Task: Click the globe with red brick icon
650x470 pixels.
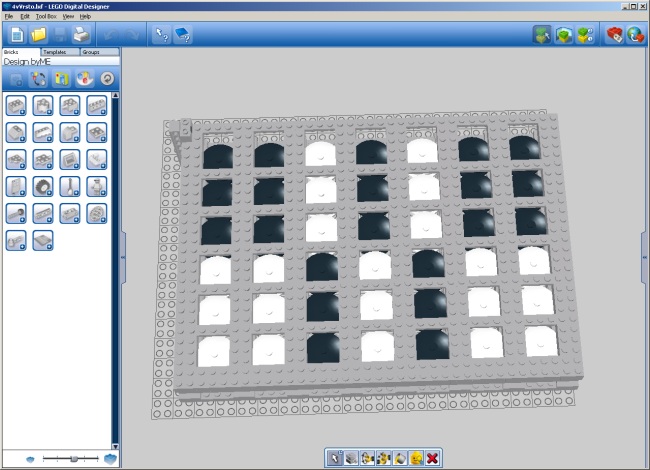Action: pos(635,35)
